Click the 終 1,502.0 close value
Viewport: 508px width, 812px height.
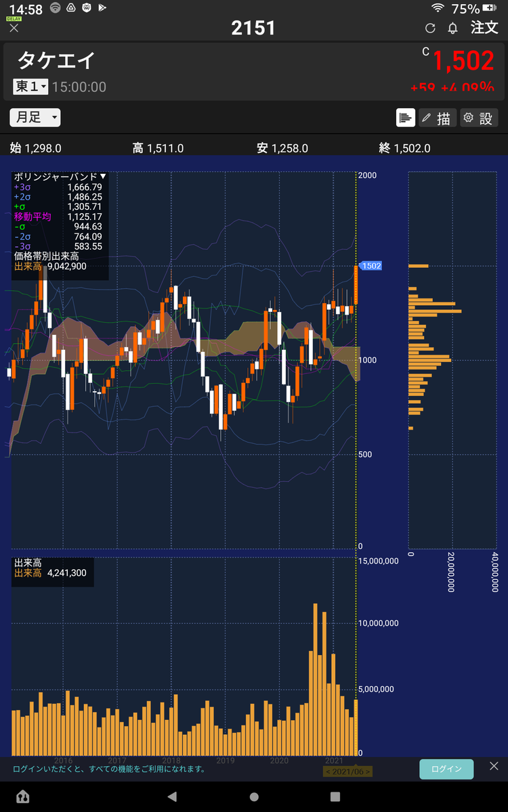coord(404,148)
